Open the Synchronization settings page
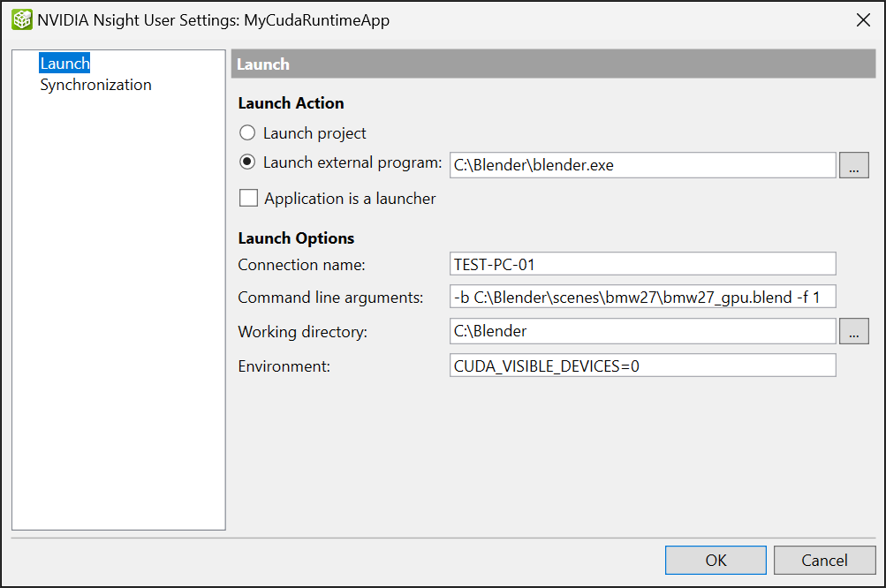The image size is (886, 588). (95, 85)
